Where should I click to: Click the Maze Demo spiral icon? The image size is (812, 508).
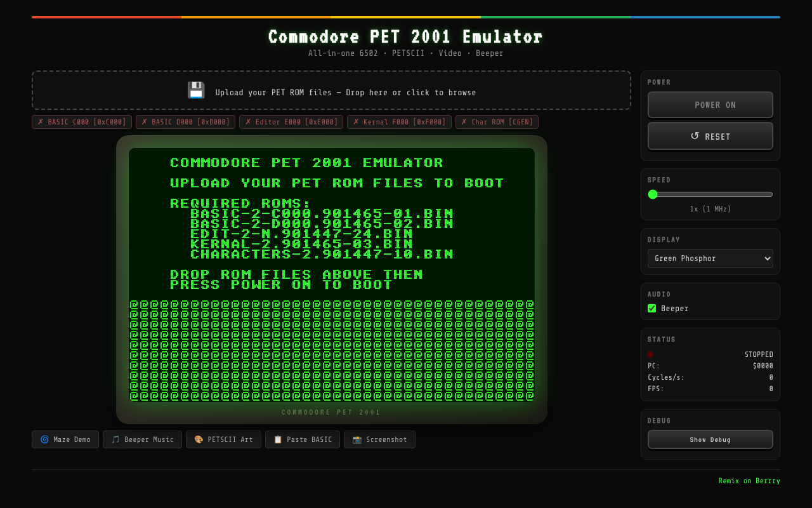(x=44, y=439)
